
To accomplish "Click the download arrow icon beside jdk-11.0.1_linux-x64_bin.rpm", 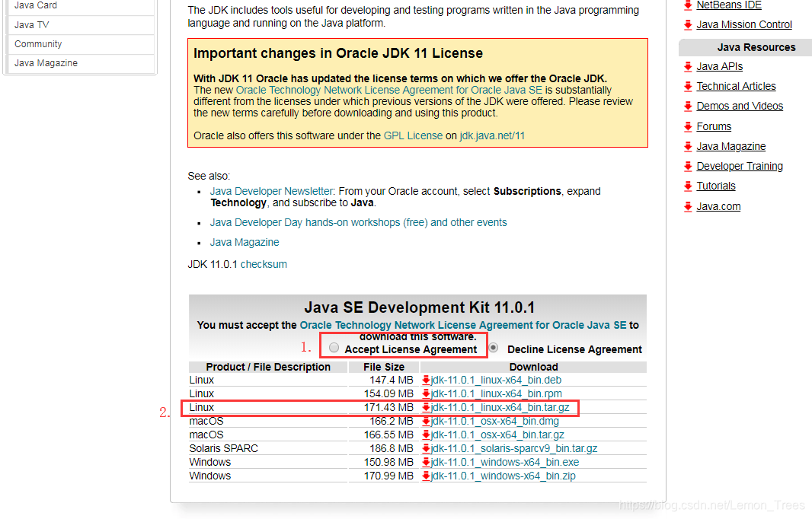I will 426,393.
